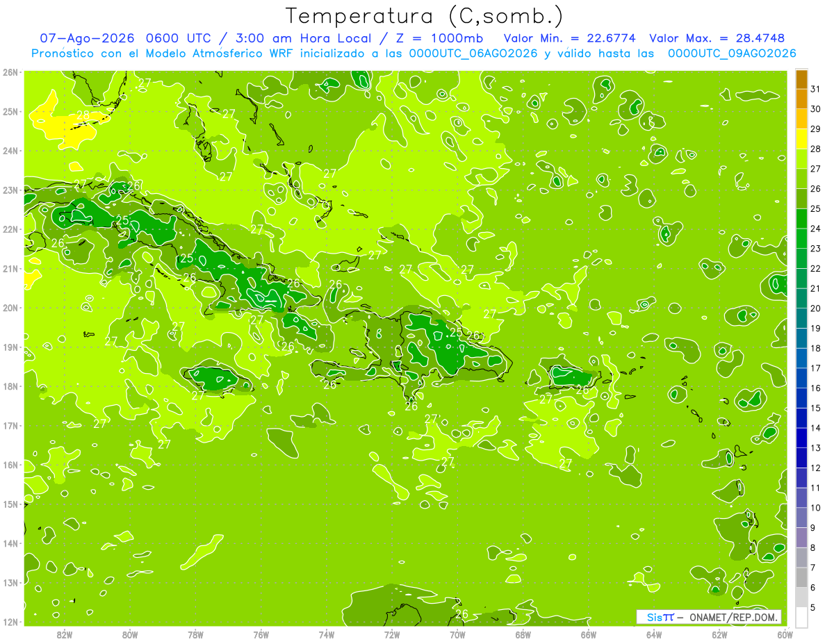Click the '5' color bar label

[813, 608]
